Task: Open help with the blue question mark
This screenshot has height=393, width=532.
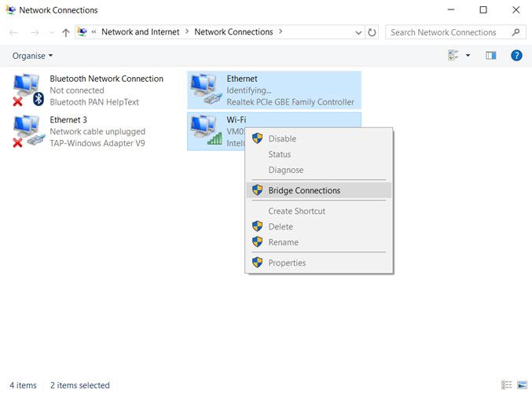Action: tap(516, 55)
